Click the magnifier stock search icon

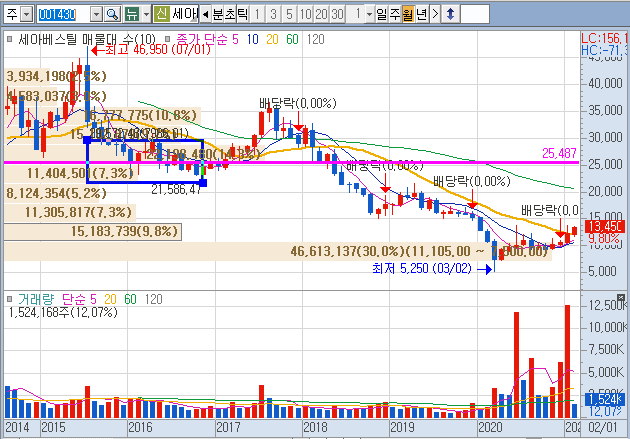pyautogui.click(x=112, y=15)
